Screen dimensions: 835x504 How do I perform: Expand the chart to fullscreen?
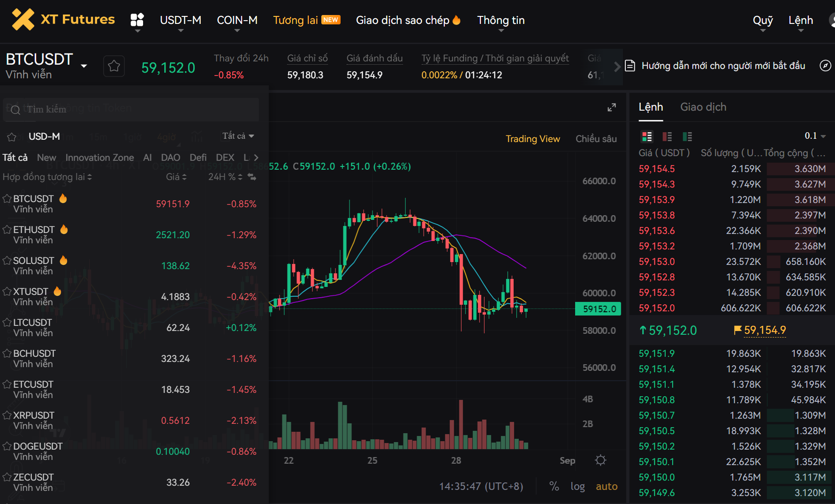pyautogui.click(x=612, y=107)
